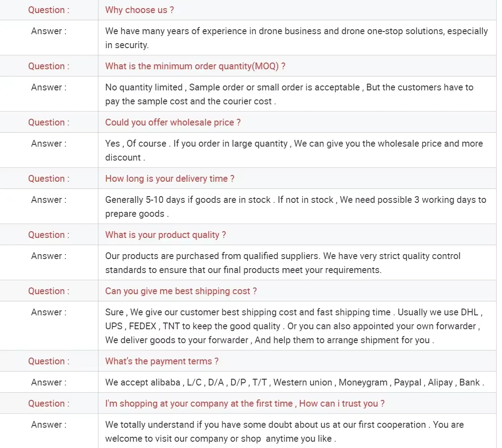Screen dimensions: 502x448
Task: Click the answer mentioning DHL, UPS, FEDEX, TNT
Action: (x=293, y=326)
